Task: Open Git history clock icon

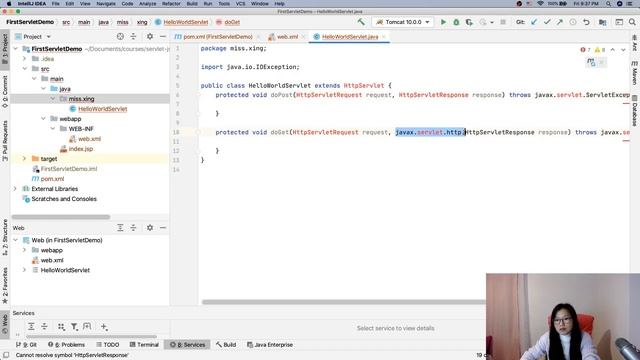Action: tap(573, 22)
